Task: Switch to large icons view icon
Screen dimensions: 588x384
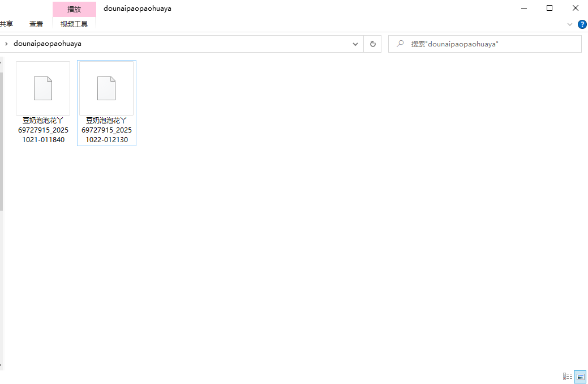Action: click(x=580, y=376)
